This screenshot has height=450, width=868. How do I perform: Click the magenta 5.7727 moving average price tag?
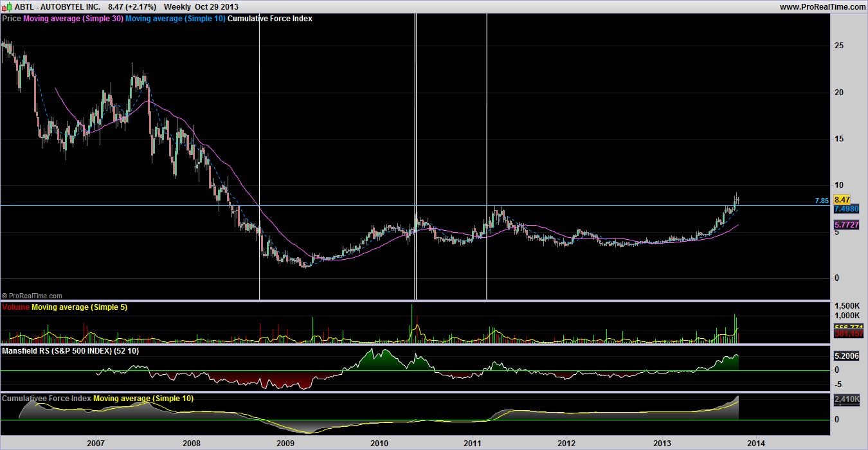point(845,224)
